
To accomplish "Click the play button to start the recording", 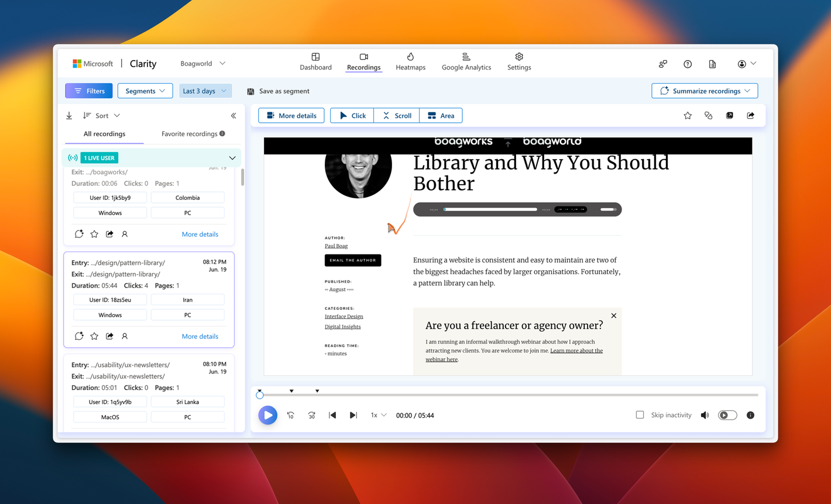I will (x=267, y=415).
